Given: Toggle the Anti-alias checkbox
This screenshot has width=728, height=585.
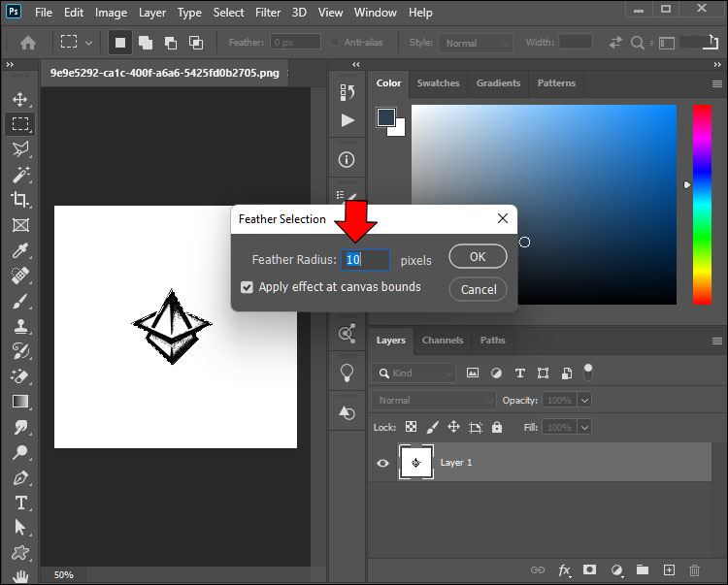Looking at the screenshot, I should tap(335, 43).
